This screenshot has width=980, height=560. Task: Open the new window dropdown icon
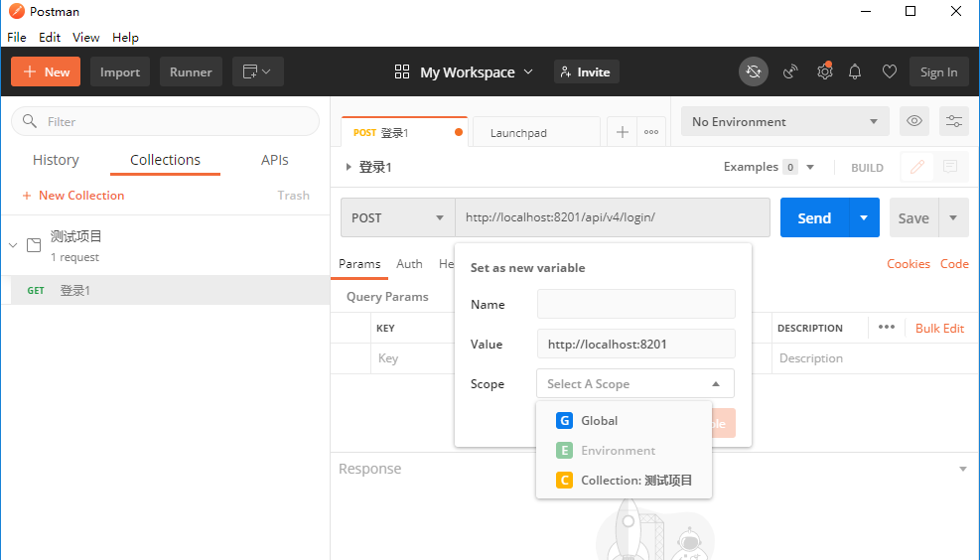point(257,71)
